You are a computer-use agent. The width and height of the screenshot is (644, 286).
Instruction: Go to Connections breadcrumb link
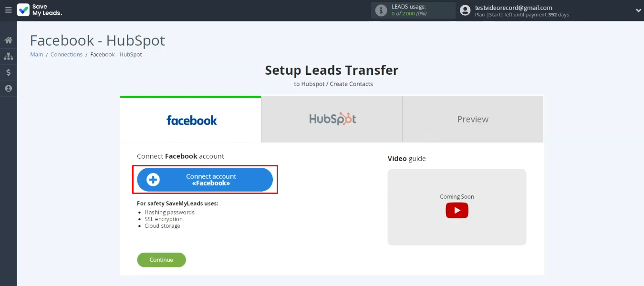(x=66, y=54)
